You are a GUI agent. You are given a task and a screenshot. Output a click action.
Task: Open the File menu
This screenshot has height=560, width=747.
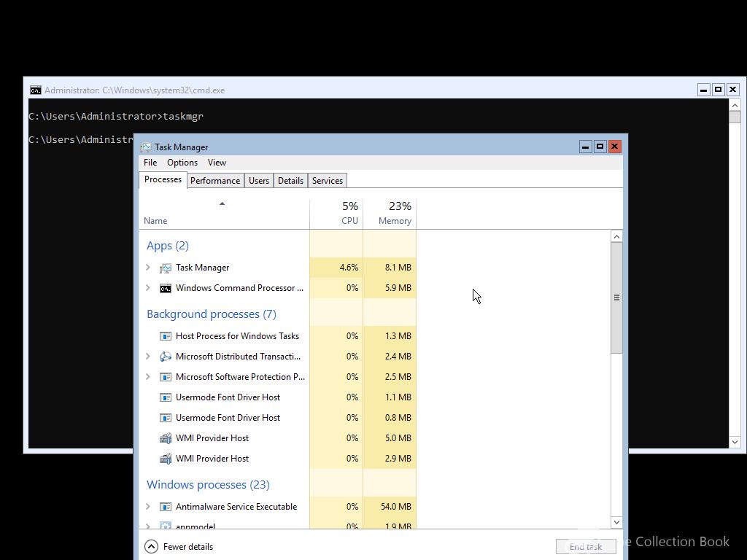150,163
